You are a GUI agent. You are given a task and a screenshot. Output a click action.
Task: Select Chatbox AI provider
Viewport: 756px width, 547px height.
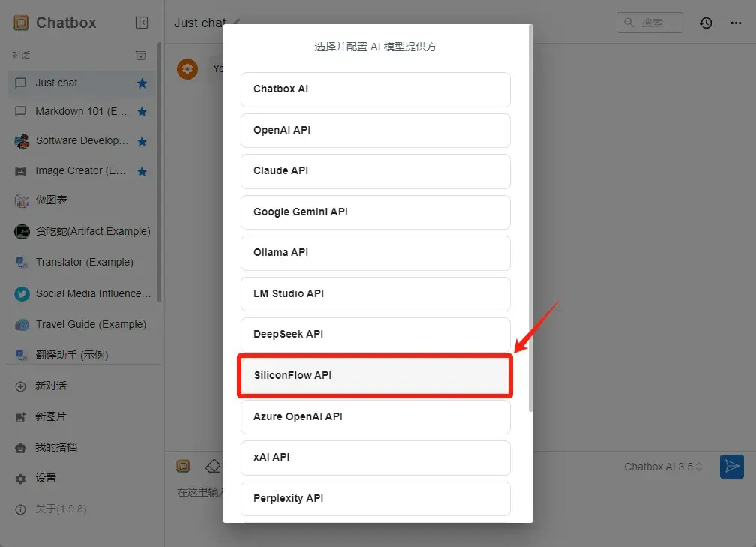pos(376,89)
